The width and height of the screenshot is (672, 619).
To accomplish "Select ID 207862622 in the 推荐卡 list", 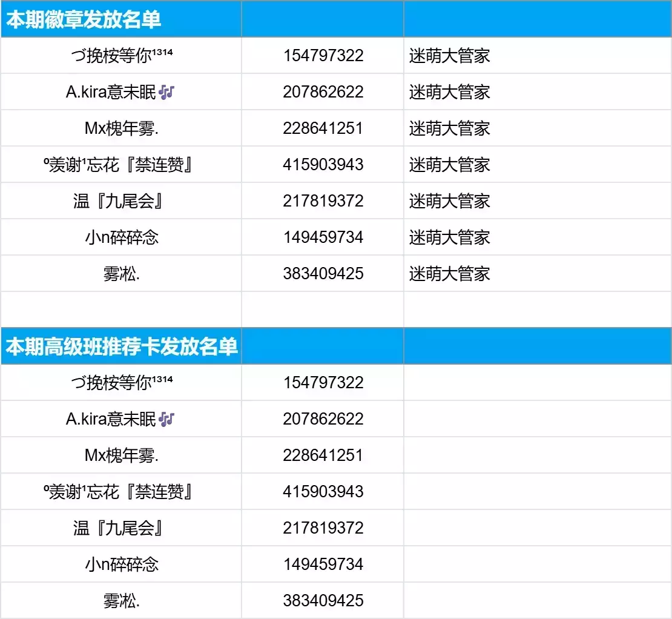I will point(323,419).
